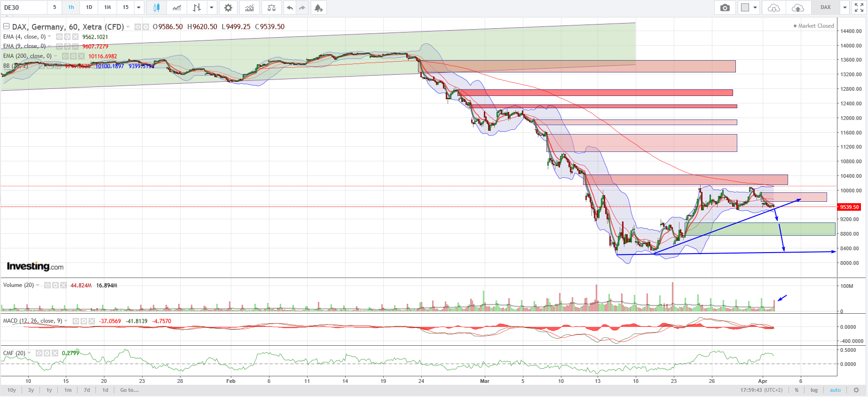Select 15 minute interval
The height and width of the screenshot is (397, 868).
(x=126, y=8)
